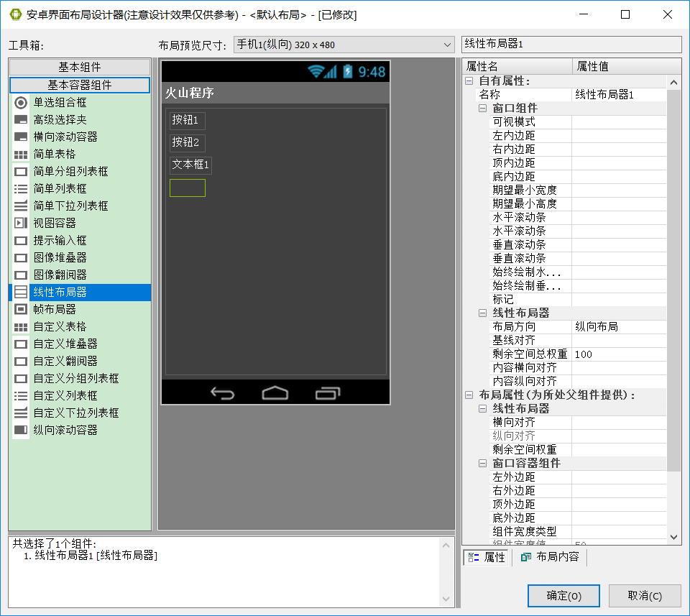The height and width of the screenshot is (616, 690).
Task: Choose the 横向滚动容器 icon
Action: coord(21,137)
